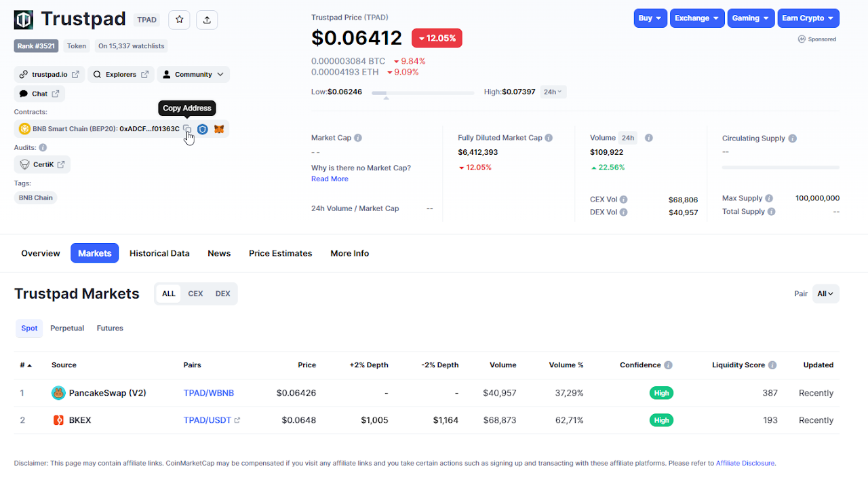Select the Markets tab
This screenshot has width=868, height=486.
coord(95,253)
